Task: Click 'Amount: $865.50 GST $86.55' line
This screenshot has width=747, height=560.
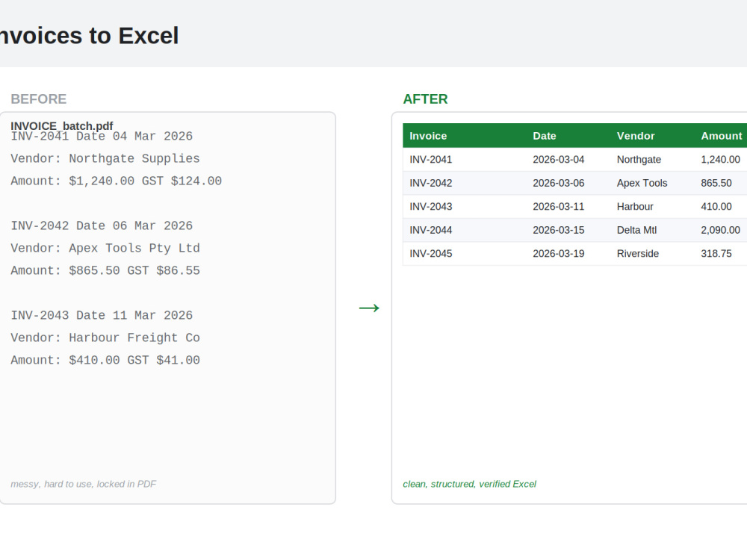Action: [105, 270]
